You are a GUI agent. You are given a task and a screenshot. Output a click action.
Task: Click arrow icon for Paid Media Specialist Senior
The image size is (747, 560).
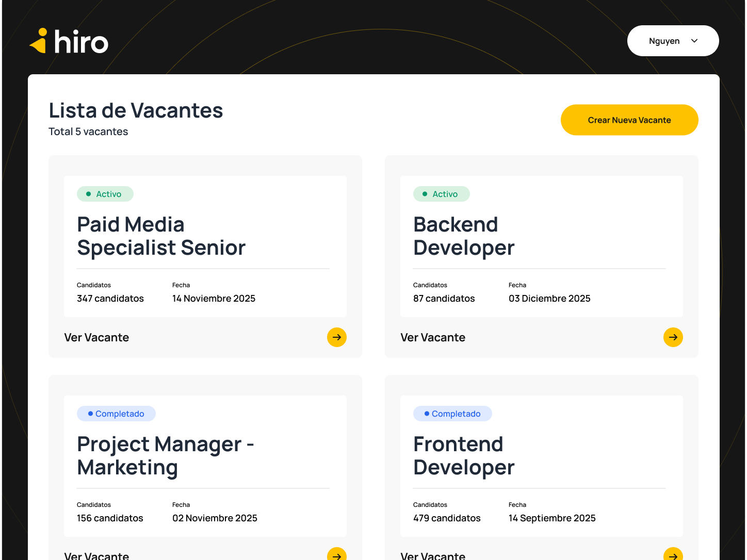(337, 337)
